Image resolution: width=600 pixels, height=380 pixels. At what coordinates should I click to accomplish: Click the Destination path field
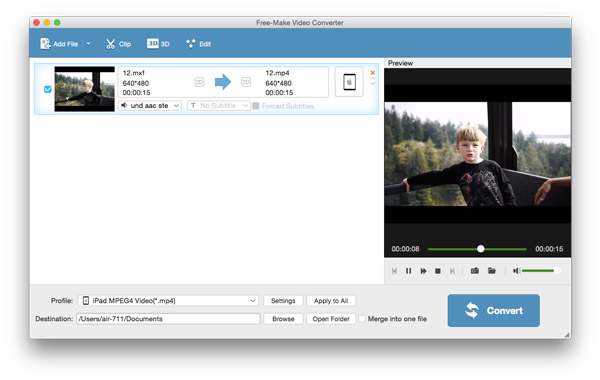(x=168, y=319)
